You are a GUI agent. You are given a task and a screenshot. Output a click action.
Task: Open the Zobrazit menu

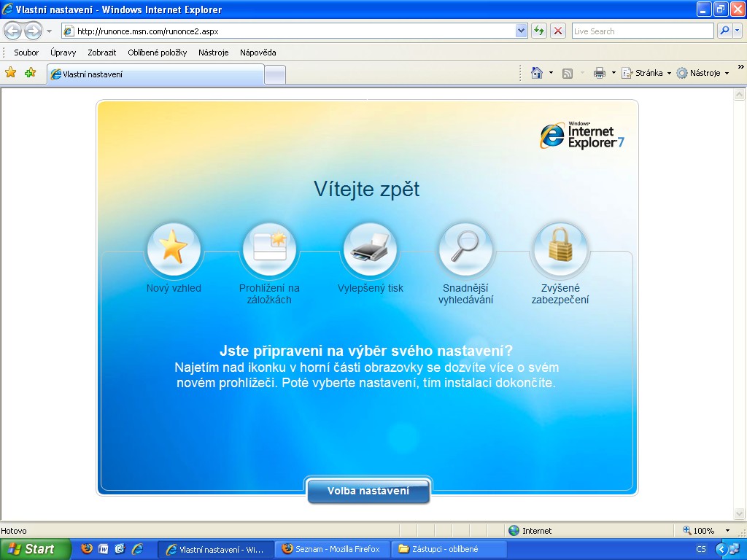click(102, 52)
